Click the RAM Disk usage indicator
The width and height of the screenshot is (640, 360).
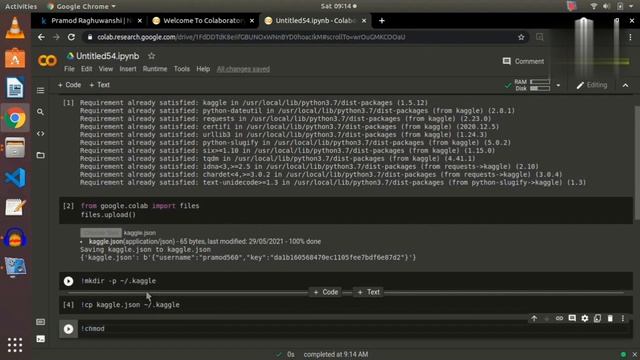point(532,85)
